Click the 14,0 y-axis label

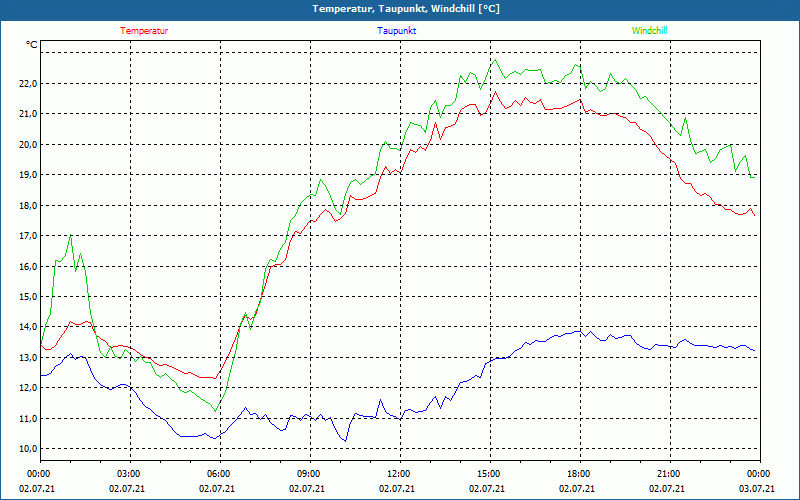click(x=28, y=327)
